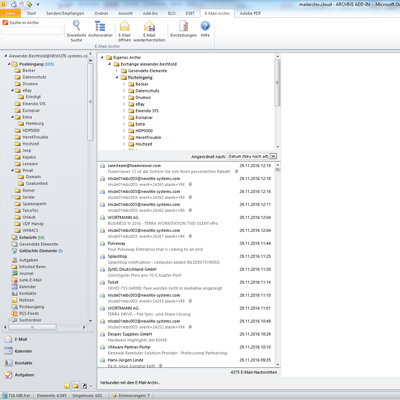Open the Splashtop notification email
Viewport: 400px width, 400px height.
tap(186, 260)
